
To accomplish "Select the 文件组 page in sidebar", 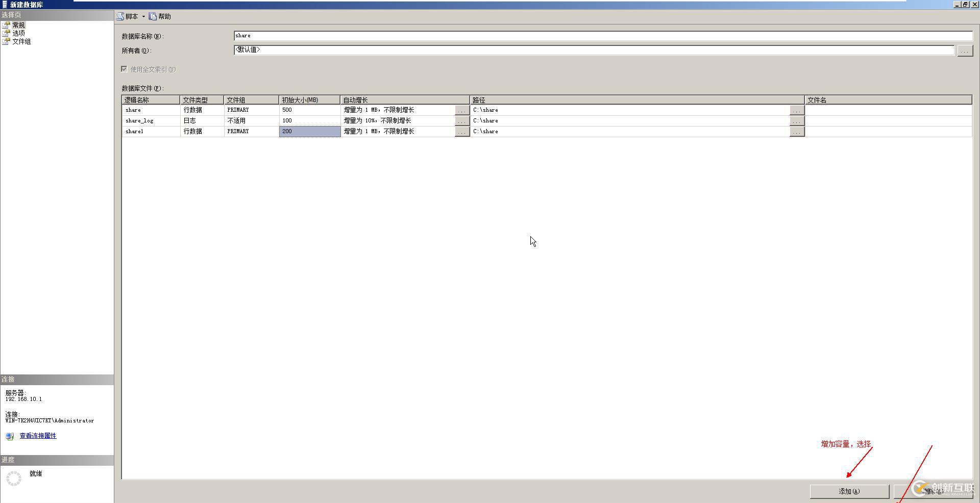I will click(21, 41).
